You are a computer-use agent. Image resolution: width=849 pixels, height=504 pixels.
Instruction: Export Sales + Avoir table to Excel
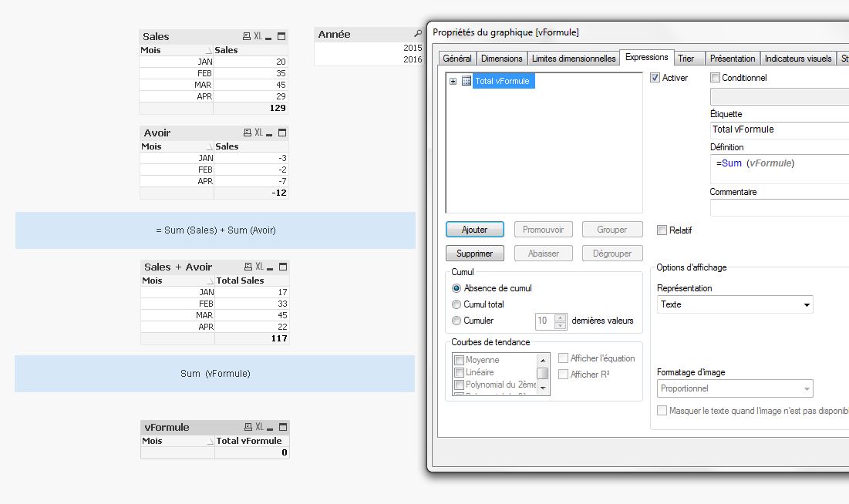pyautogui.click(x=260, y=267)
